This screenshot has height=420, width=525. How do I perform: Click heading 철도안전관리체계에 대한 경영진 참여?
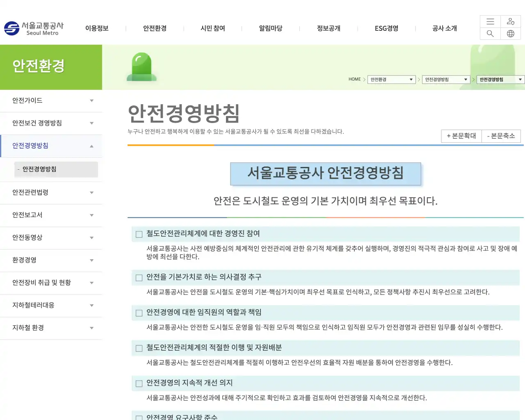[x=203, y=233]
